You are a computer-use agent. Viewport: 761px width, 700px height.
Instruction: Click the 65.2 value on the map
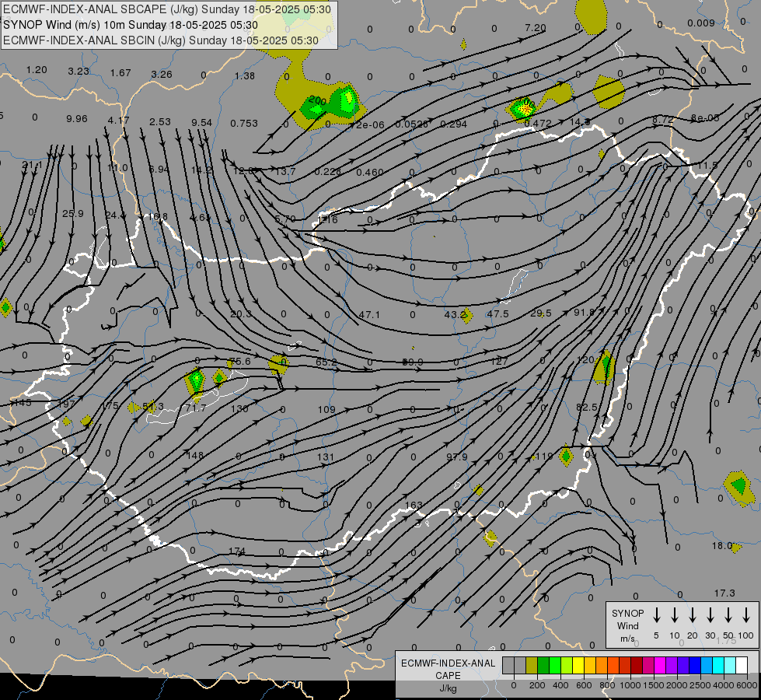tap(326, 362)
